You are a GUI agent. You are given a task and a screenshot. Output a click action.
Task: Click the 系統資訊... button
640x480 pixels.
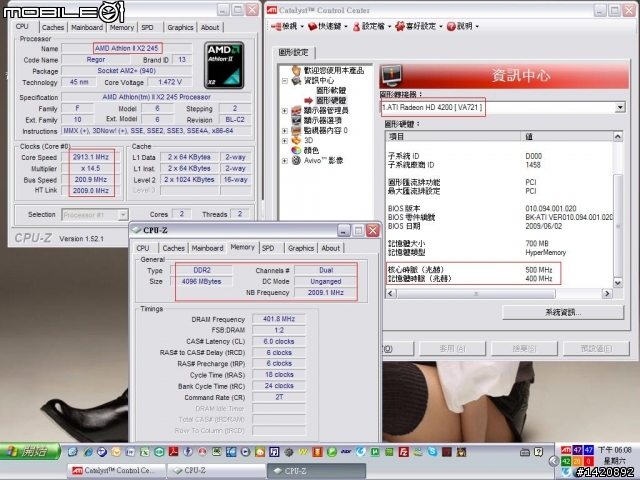pos(563,313)
